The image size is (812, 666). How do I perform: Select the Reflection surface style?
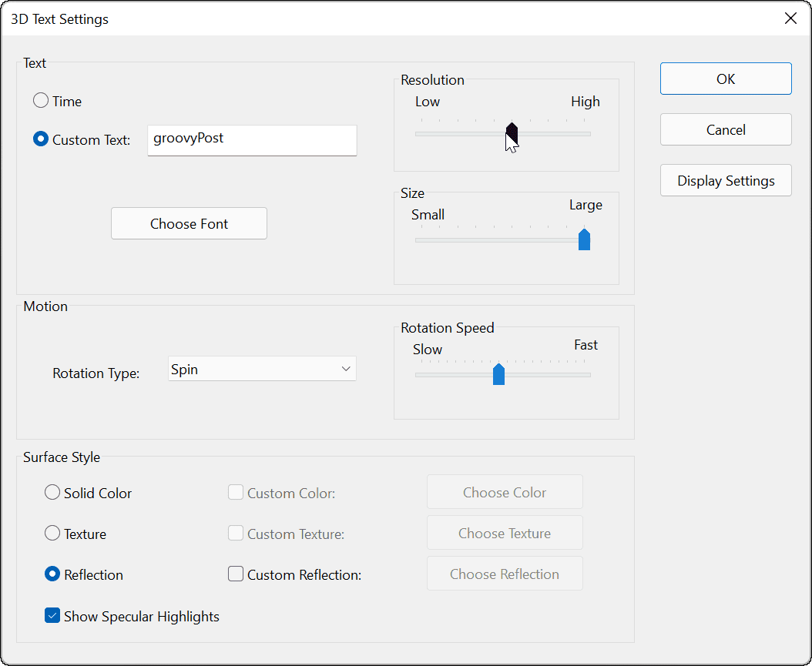52,574
